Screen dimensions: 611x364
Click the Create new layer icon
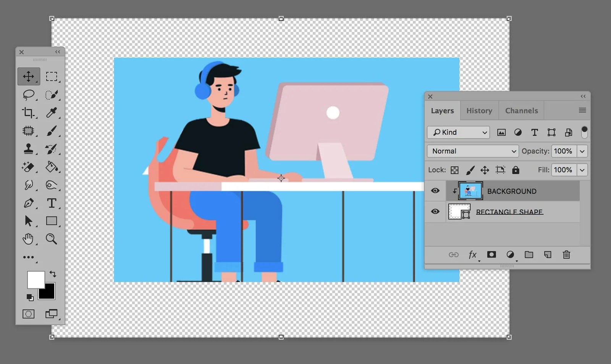(x=548, y=254)
